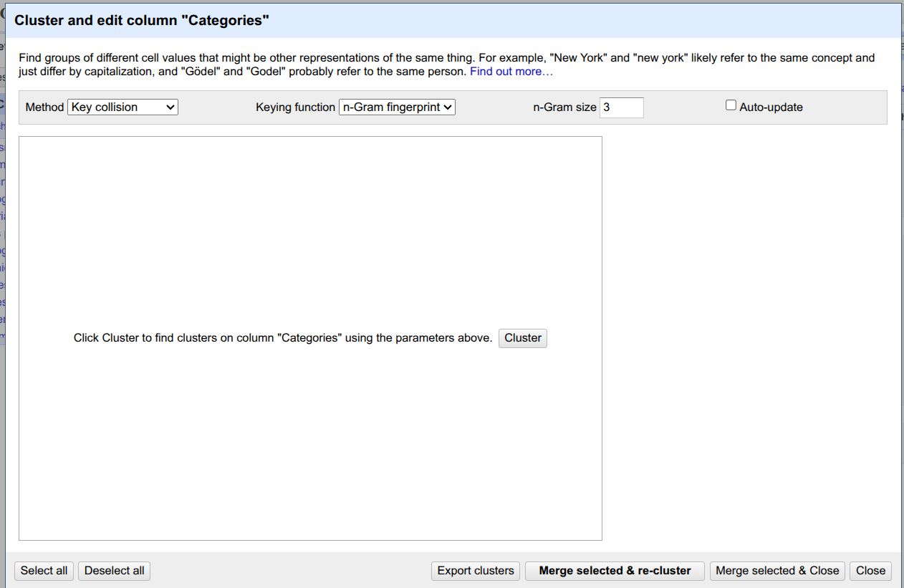The height and width of the screenshot is (588, 904).
Task: Click the "Keying function" label
Action: point(295,107)
